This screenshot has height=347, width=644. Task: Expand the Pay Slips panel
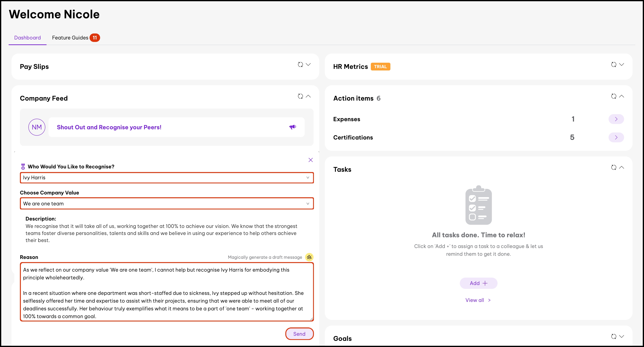[308, 64]
